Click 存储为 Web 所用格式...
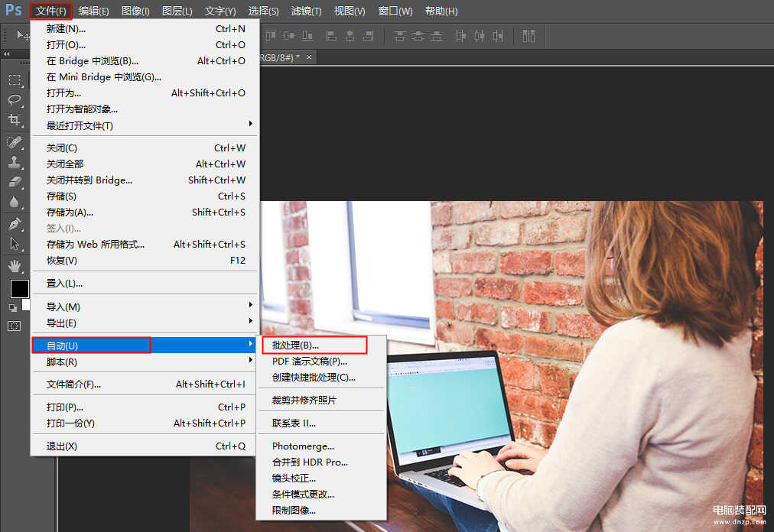774x532 pixels. pos(145,245)
